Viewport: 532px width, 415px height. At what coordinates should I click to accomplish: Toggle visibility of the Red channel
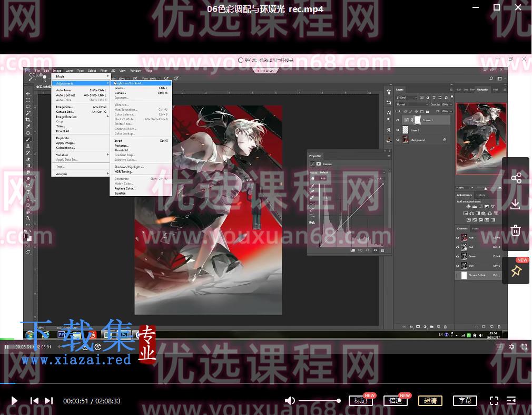(457, 247)
